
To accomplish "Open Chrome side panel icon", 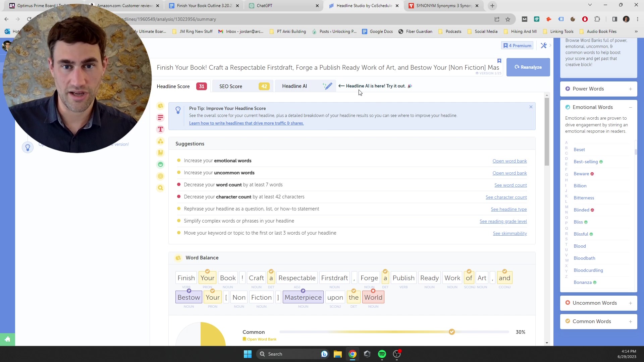I will pyautogui.click(x=614, y=19).
